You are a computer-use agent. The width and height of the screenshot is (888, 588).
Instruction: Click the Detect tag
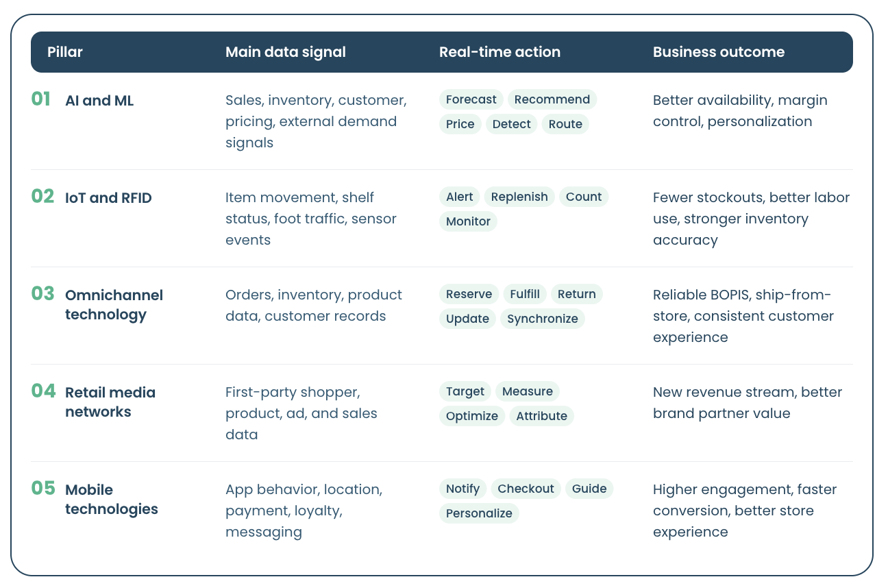coord(512,124)
